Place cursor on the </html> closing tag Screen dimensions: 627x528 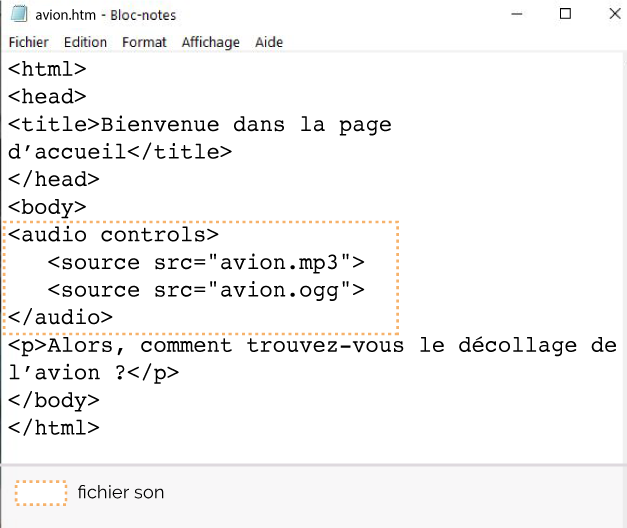click(x=54, y=428)
